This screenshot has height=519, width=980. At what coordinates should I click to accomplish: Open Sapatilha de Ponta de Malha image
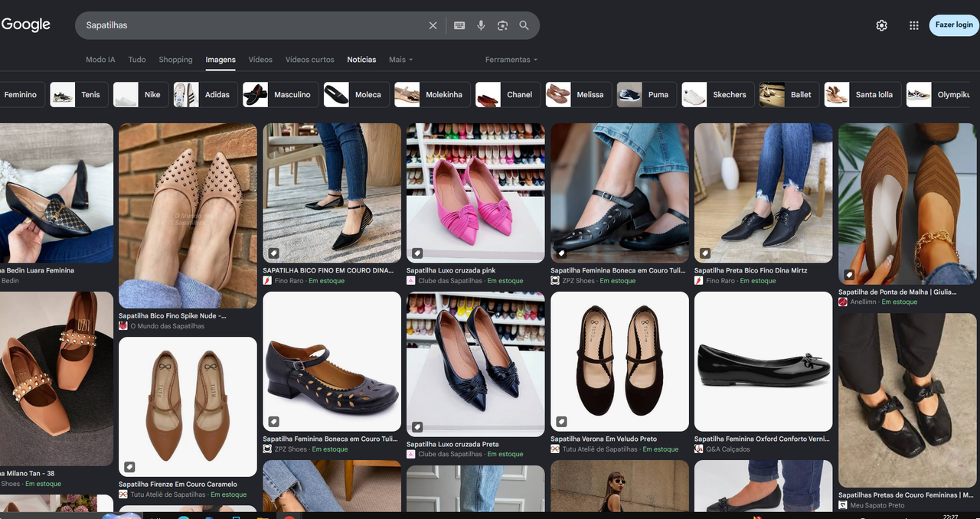[907, 204]
